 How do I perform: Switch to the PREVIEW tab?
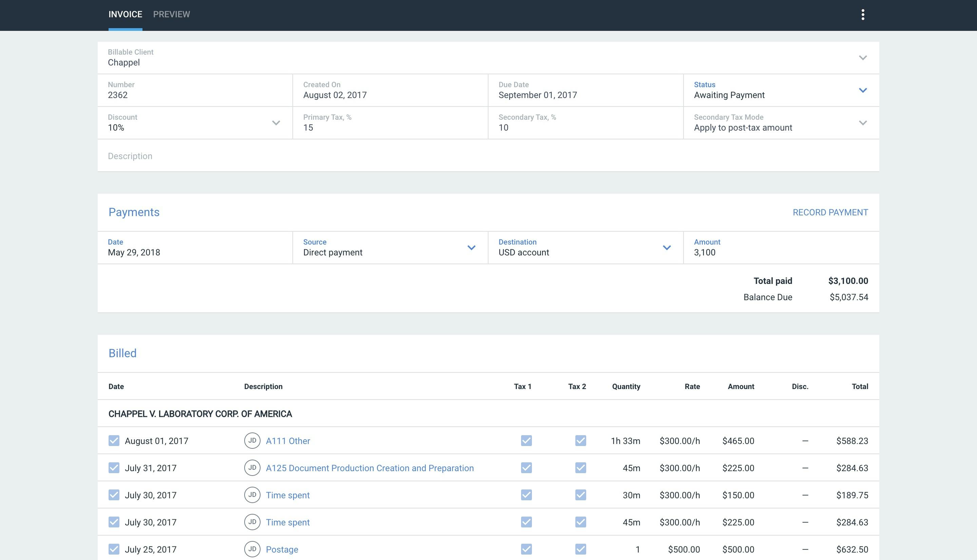(x=171, y=14)
